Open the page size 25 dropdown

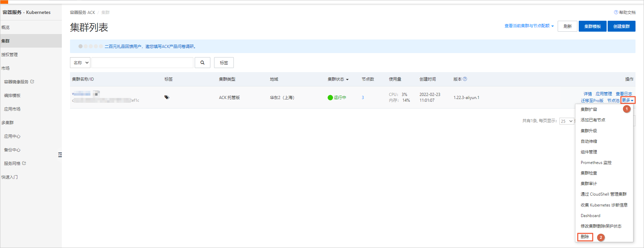point(567,121)
